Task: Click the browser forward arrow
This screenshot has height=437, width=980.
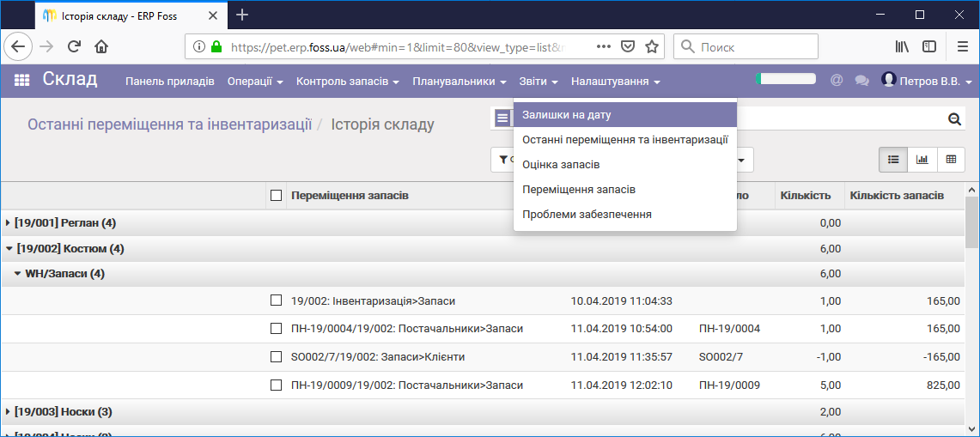Action: tap(47, 46)
